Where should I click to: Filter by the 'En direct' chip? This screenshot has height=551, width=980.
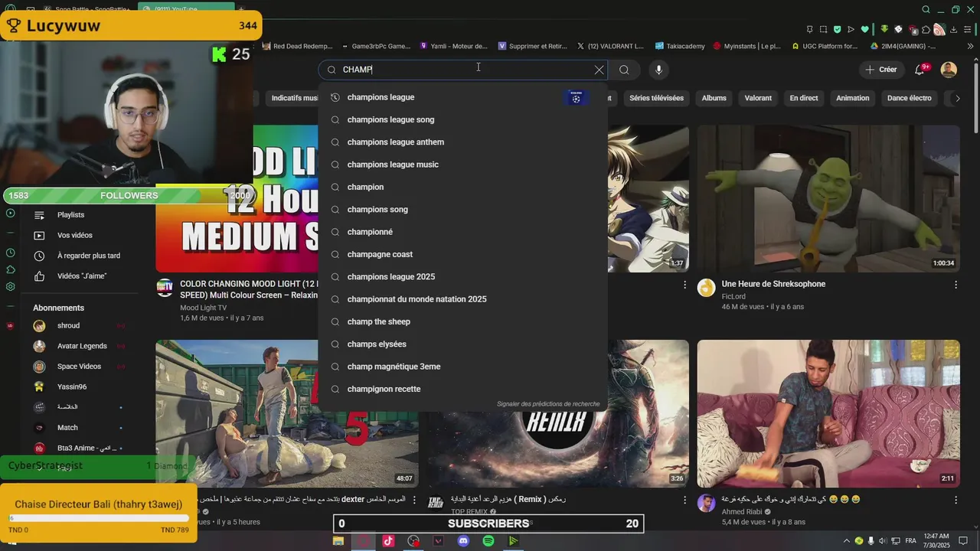[804, 98]
